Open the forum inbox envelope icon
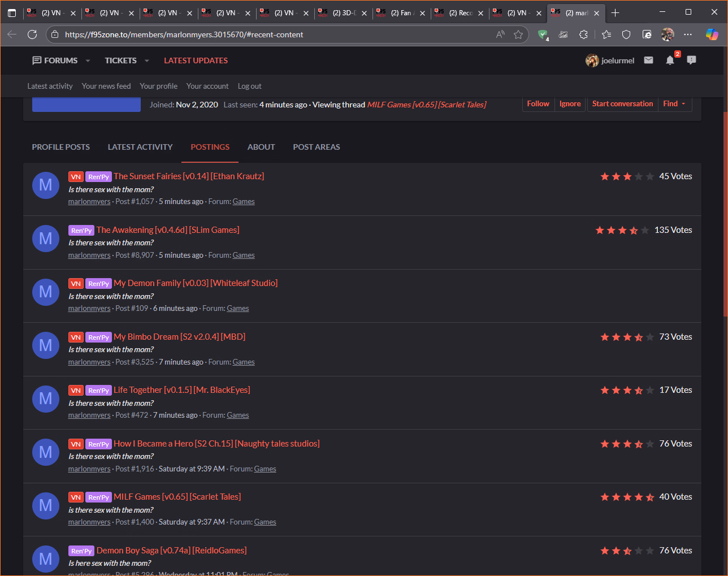The width and height of the screenshot is (728, 576). click(x=648, y=60)
